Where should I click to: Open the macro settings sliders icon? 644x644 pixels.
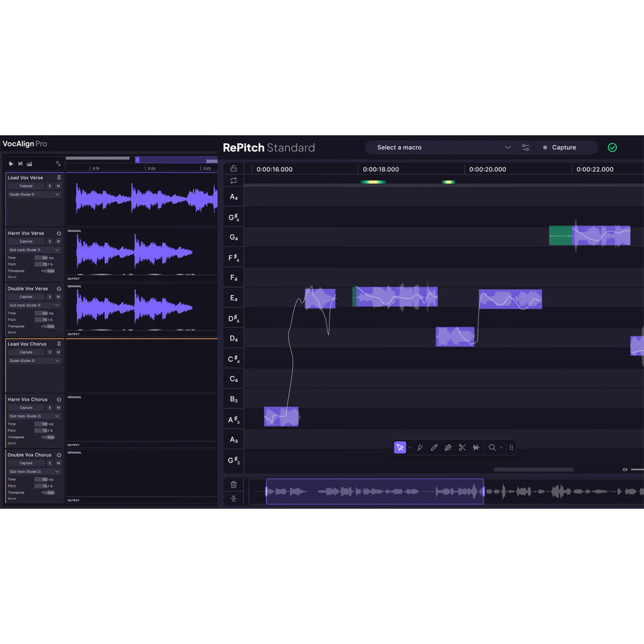[525, 148]
